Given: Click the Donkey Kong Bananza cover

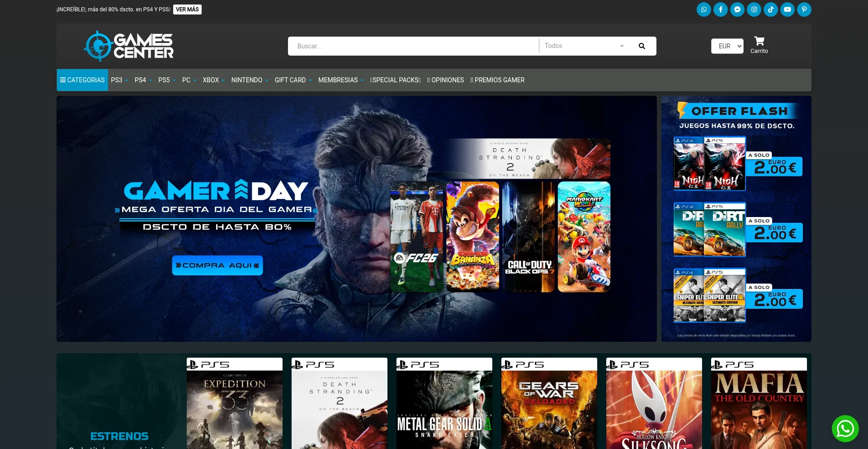Looking at the screenshot, I should pos(473,236).
